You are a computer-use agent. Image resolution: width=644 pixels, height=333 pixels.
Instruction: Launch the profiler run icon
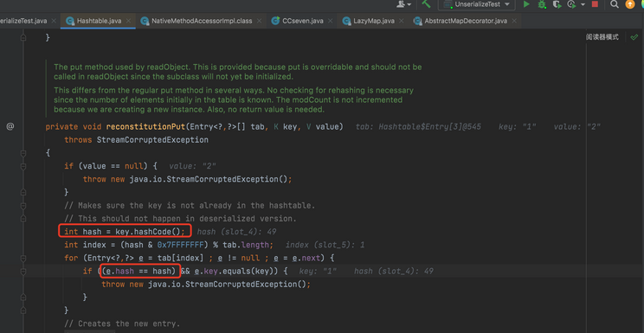point(571,4)
